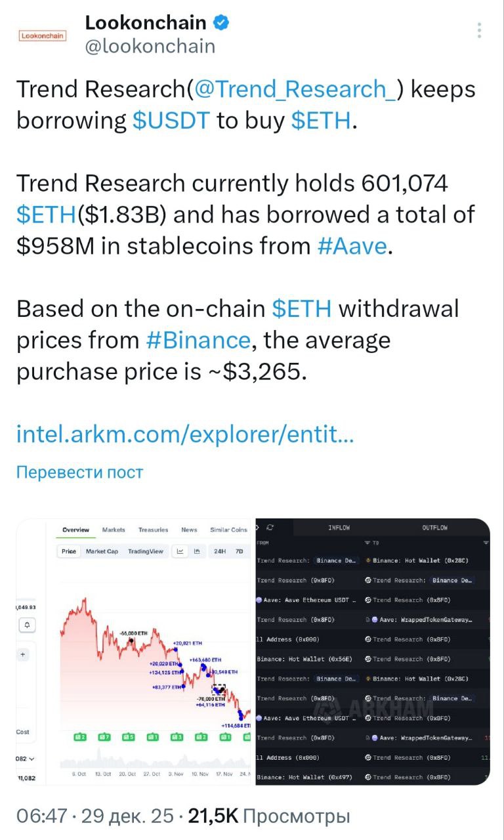Switch chart to TradingView mode
The height and width of the screenshot is (840, 504).
[146, 551]
